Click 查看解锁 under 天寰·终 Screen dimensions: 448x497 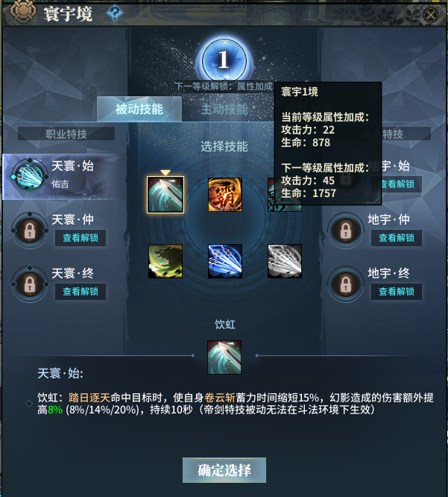(81, 291)
